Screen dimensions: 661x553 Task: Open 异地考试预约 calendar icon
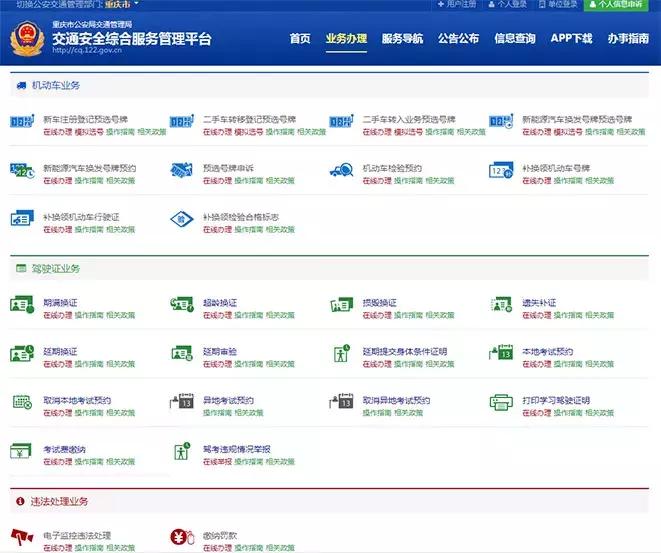click(x=182, y=401)
